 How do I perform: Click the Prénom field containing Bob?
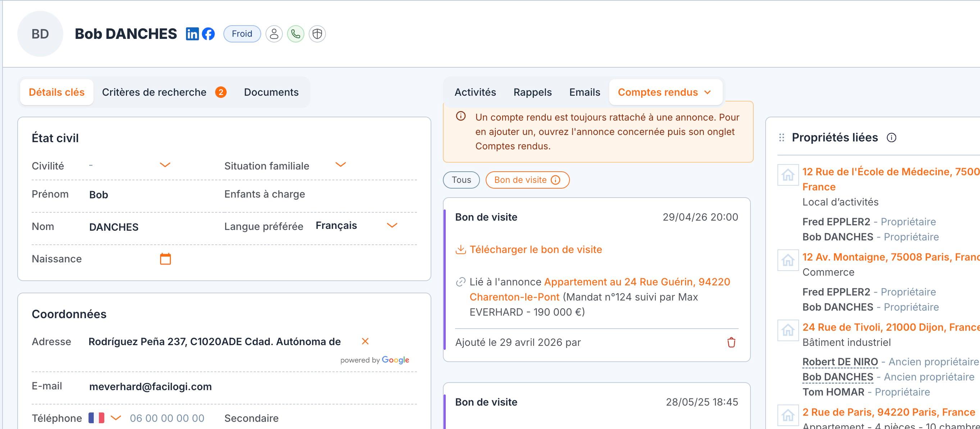click(130, 194)
